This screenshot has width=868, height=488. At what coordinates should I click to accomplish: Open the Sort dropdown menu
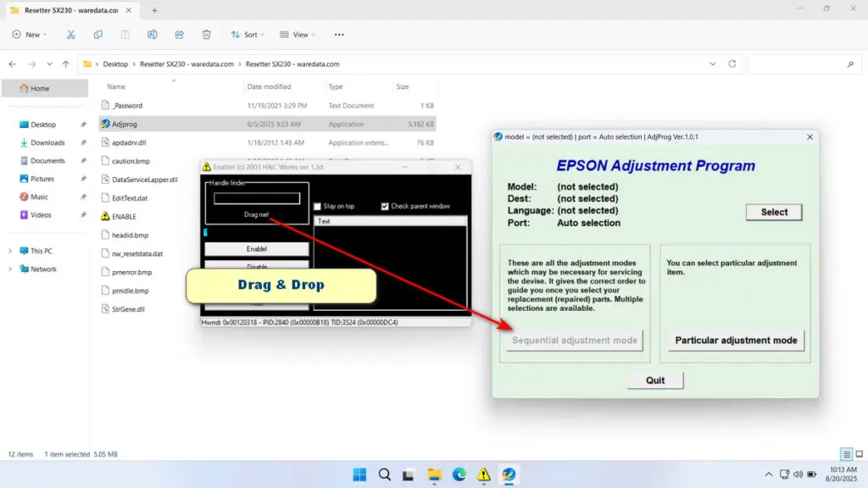click(247, 34)
